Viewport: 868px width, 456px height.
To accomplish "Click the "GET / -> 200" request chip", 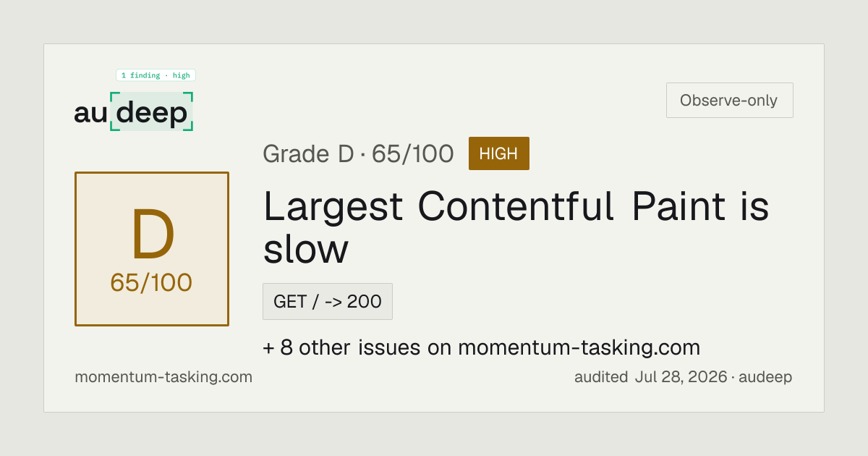I will click(x=328, y=301).
